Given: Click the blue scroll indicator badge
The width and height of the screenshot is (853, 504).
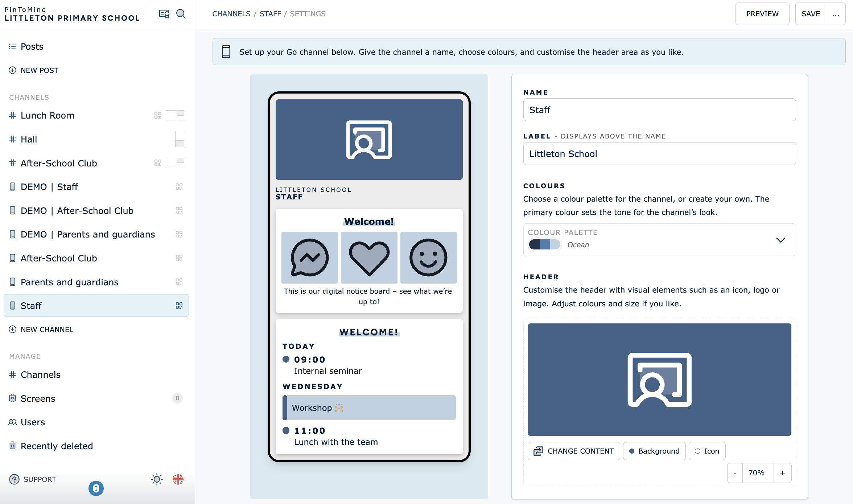Looking at the screenshot, I should click(x=96, y=488).
